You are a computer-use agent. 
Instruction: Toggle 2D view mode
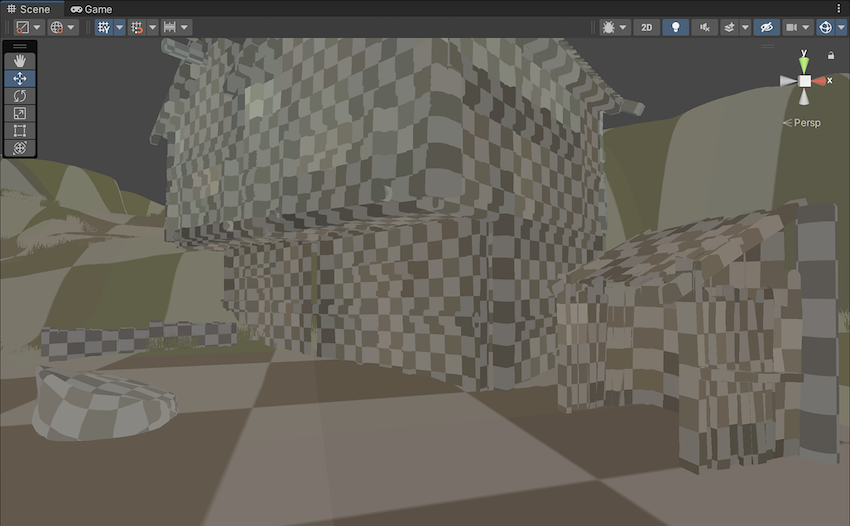[x=647, y=28]
